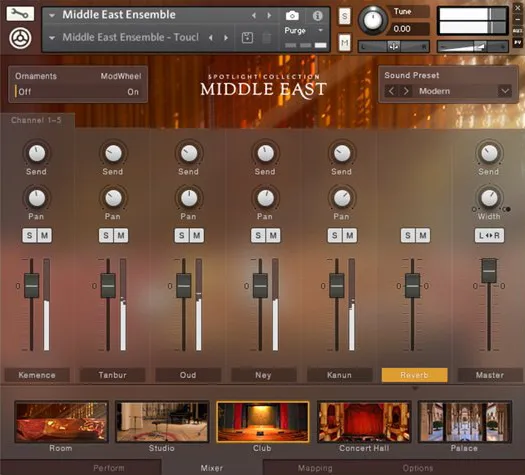The width and height of the screenshot is (525, 475).
Task: Go to the previous instrument arrow
Action: (x=254, y=15)
